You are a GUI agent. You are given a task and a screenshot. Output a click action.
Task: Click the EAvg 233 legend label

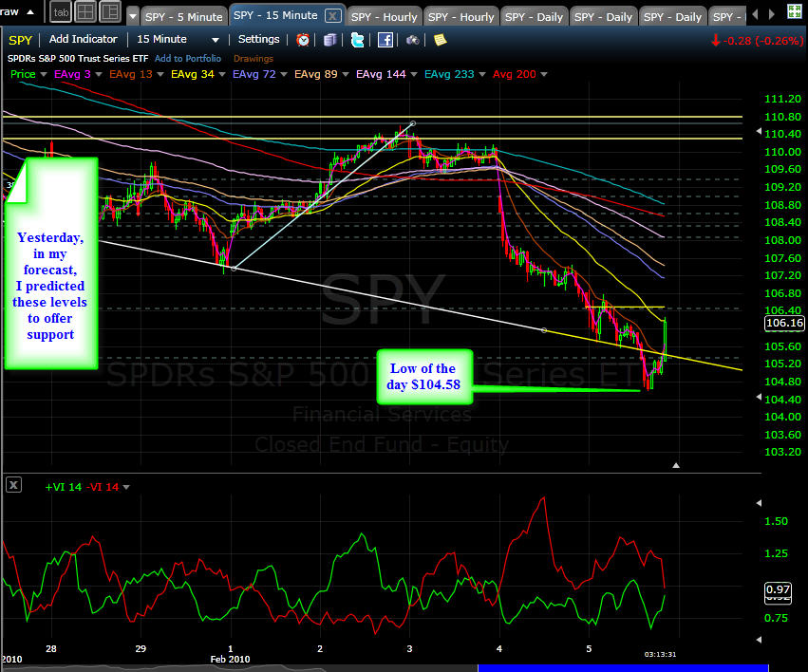[x=449, y=74]
